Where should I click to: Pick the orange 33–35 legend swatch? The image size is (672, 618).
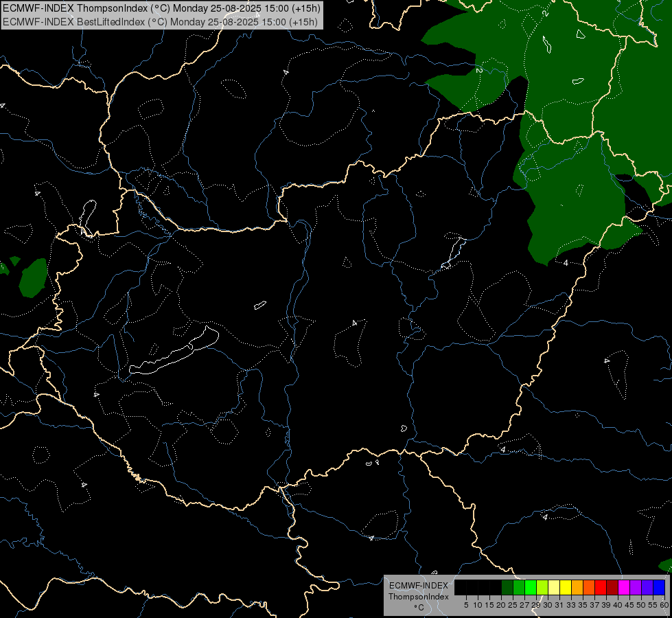[x=577, y=587]
